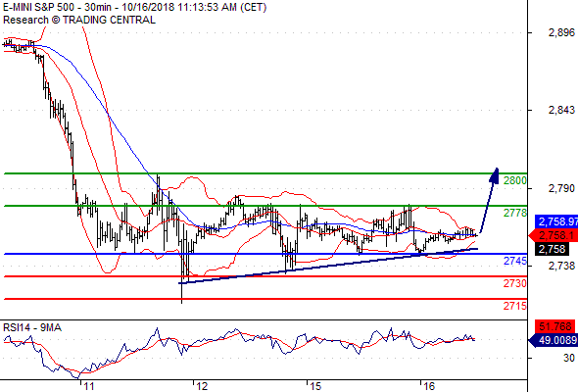Click the Research TRADING CENTRAL copyright text
This screenshot has width=578, height=392.
pyautogui.click(x=79, y=20)
